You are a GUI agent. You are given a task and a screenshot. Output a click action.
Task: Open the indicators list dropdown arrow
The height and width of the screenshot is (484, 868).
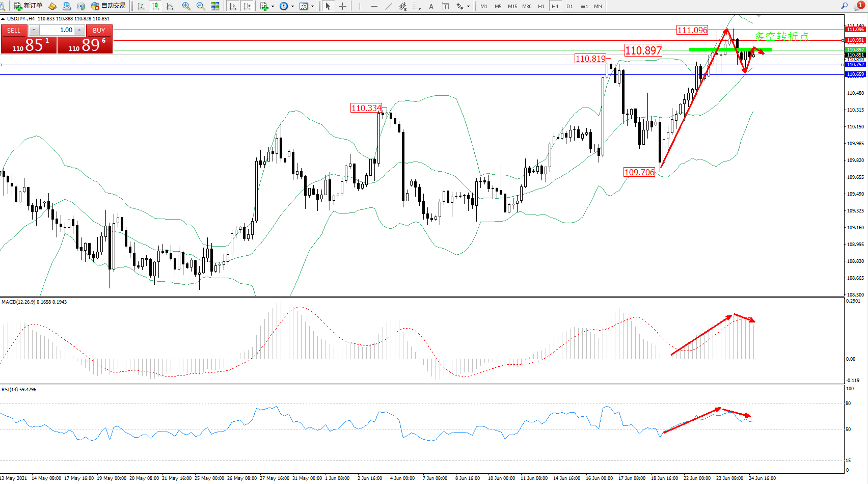[273, 7]
